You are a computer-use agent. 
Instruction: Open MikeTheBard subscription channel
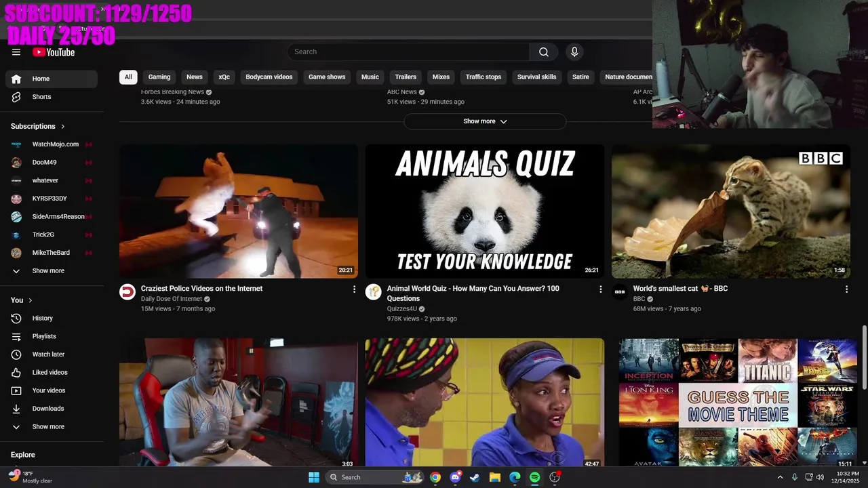pyautogui.click(x=52, y=253)
